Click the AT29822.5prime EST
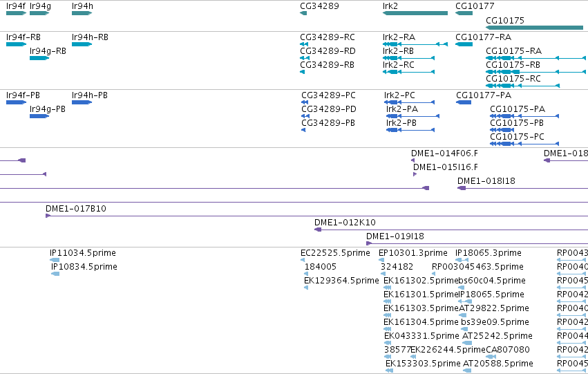Viewport: 588px width, 374px height. point(463,315)
